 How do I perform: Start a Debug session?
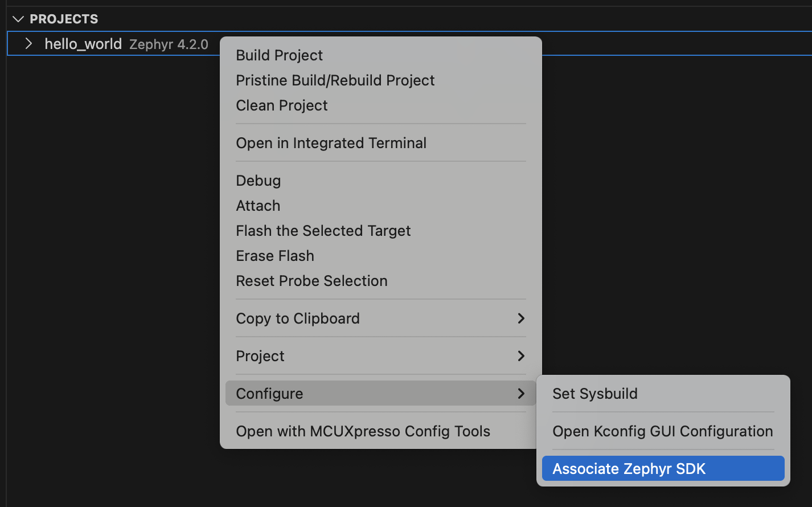coord(258,181)
